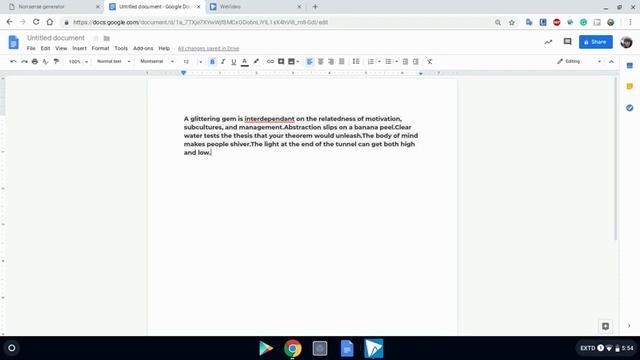The height and width of the screenshot is (360, 640).
Task: Click the Untitled document title field
Action: pyautogui.click(x=56, y=38)
